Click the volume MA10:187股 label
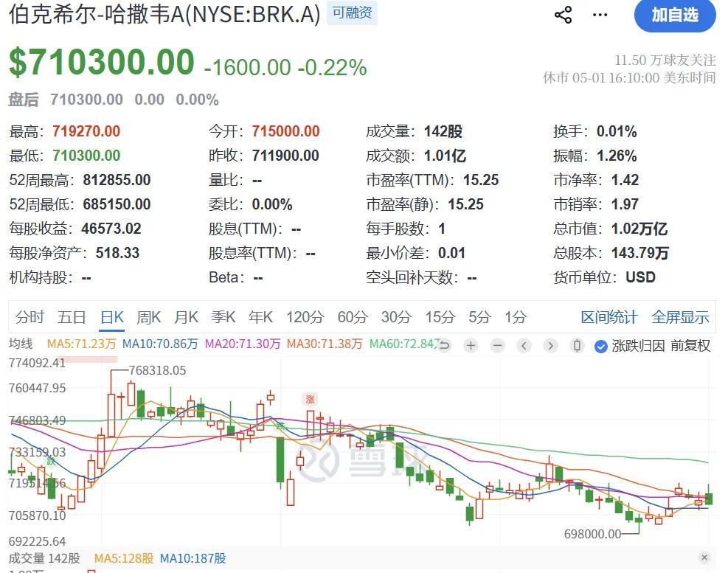The height and width of the screenshot is (573, 728). click(x=193, y=558)
